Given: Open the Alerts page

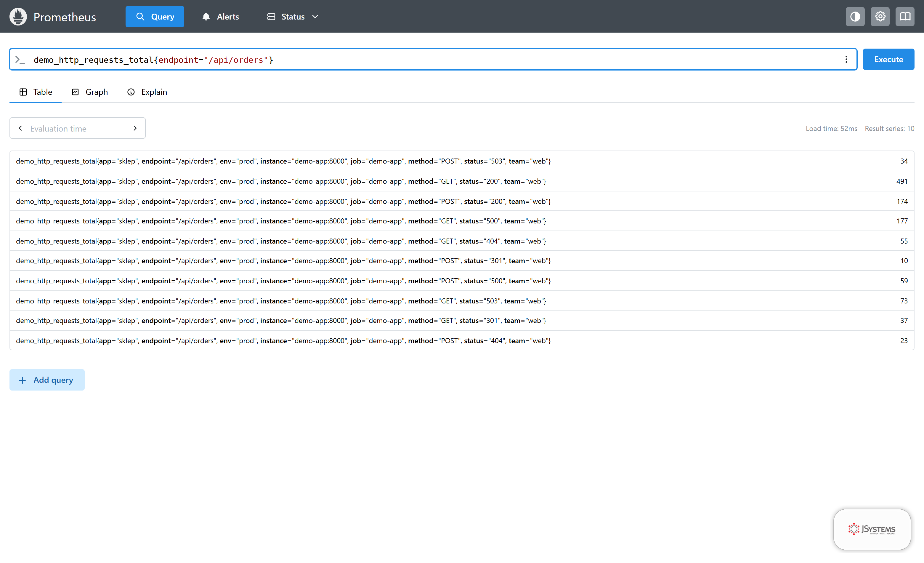Looking at the screenshot, I should click(x=221, y=17).
